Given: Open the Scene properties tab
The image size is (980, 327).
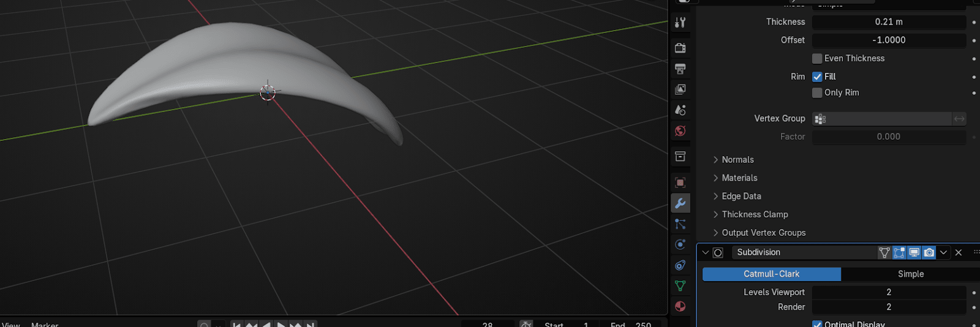Looking at the screenshot, I should [680, 110].
